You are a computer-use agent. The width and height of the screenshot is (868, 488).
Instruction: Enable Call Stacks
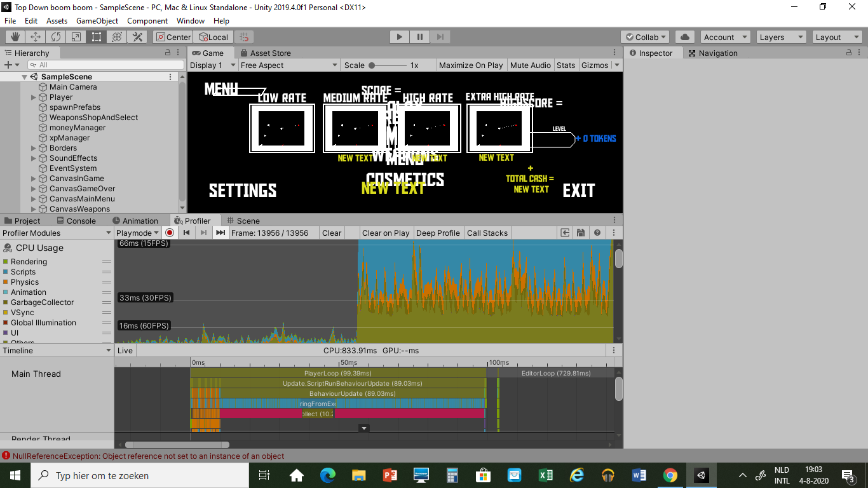click(487, 233)
